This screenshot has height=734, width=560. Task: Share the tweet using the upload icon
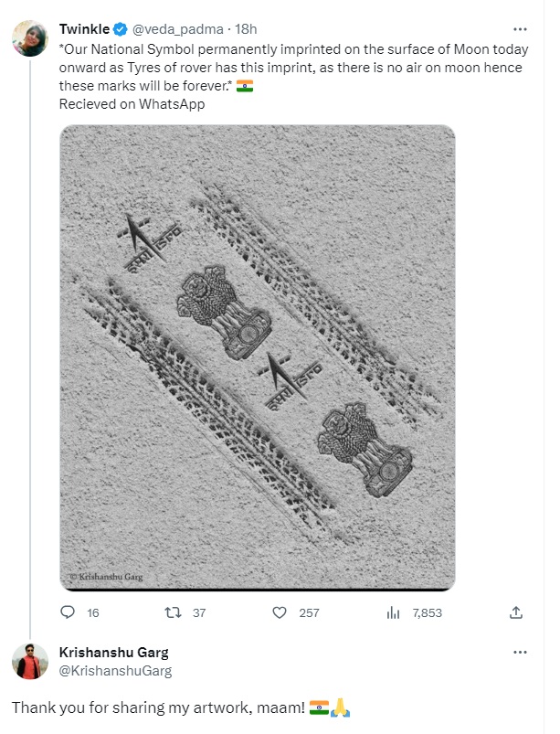coord(516,612)
